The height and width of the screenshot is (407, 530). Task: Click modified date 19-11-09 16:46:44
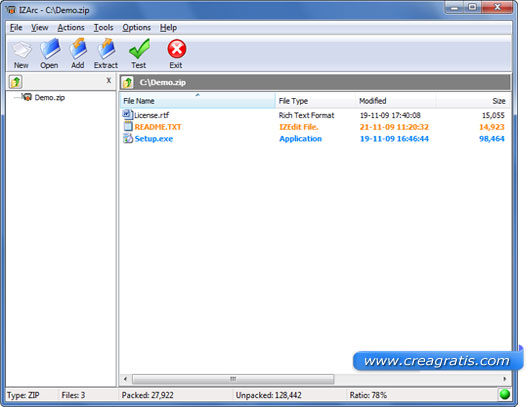coord(394,139)
